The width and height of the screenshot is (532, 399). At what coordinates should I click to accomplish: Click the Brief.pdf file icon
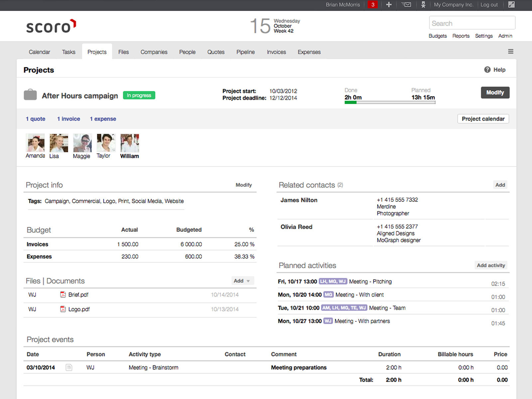click(x=63, y=295)
